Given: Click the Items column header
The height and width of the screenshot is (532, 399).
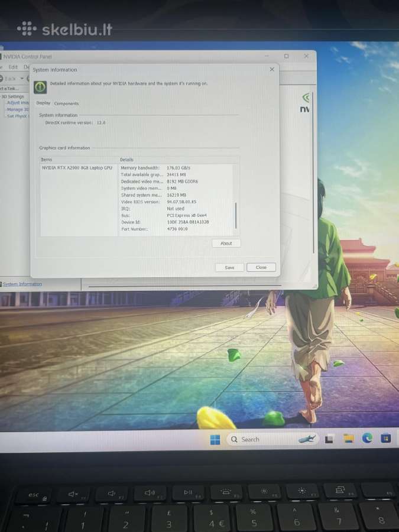Looking at the screenshot, I should (79, 160).
